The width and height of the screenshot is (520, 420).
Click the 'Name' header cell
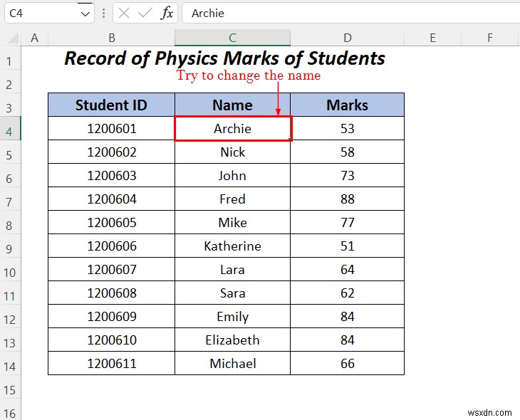(232, 105)
